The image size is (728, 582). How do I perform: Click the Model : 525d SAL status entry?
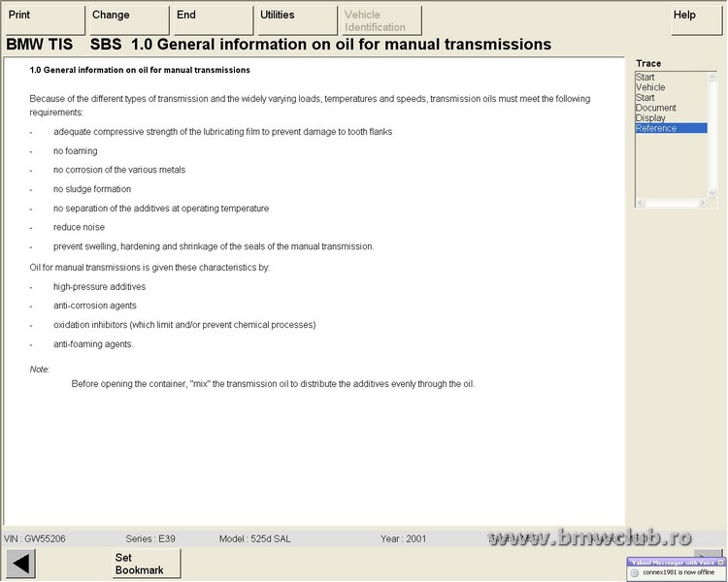click(x=255, y=539)
